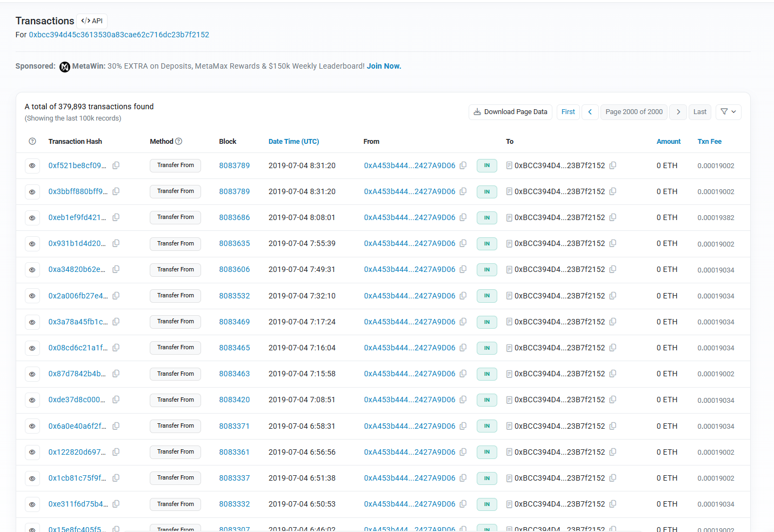774x532 pixels.
Task: Copy transaction hash 0xf521be8cf09 to clipboard
Action: [116, 165]
